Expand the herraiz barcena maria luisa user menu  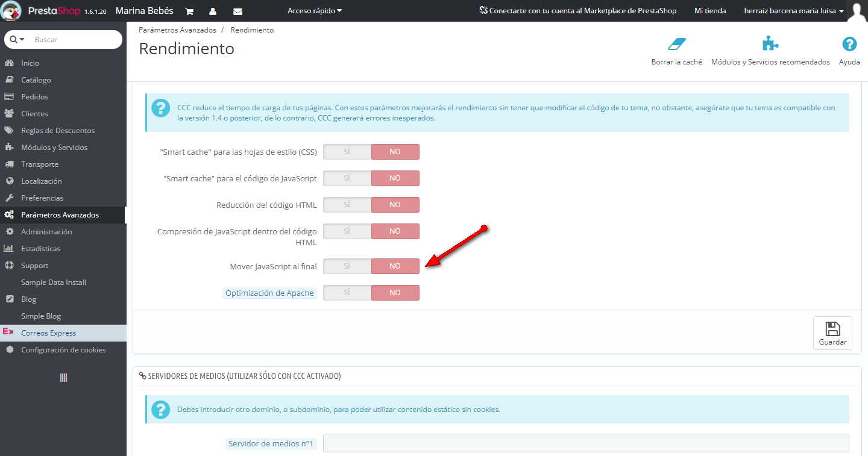tap(794, 11)
